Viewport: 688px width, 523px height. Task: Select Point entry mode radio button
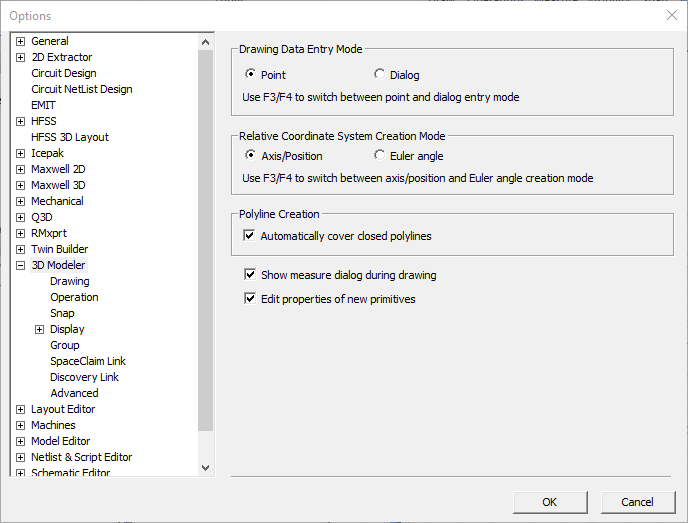[x=251, y=74]
